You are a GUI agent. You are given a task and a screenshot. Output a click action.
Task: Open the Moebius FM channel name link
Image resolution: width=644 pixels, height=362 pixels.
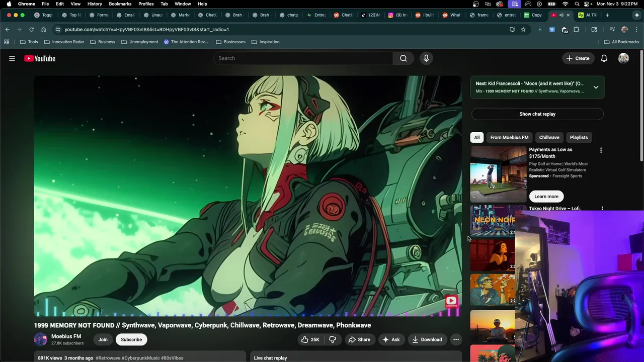66,336
